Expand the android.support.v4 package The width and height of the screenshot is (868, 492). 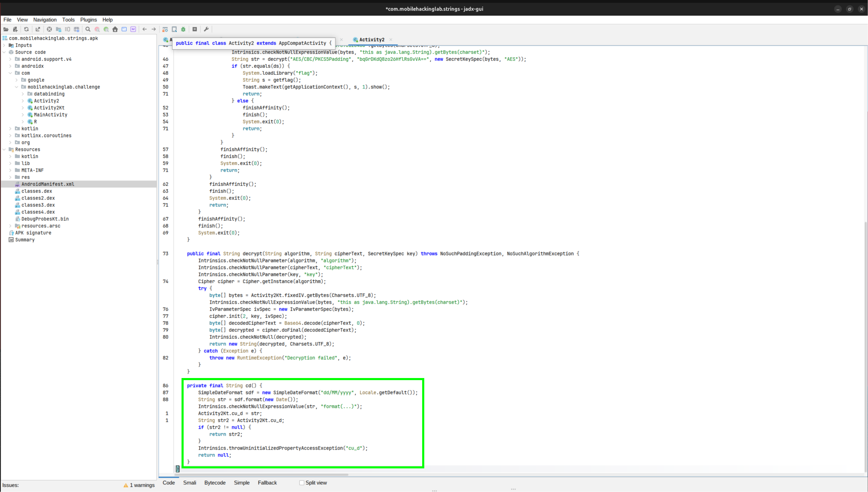pyautogui.click(x=10, y=59)
